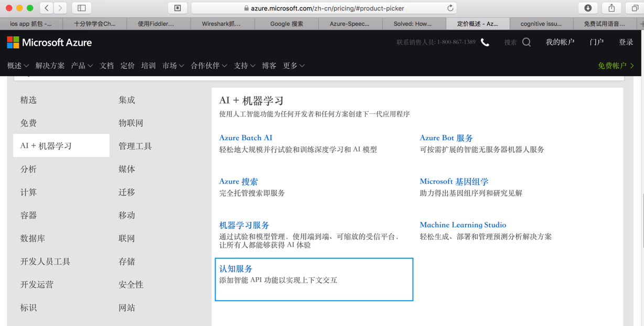Open 我的帐户 in the header
Screen dimensions: 644x326
tap(560, 42)
